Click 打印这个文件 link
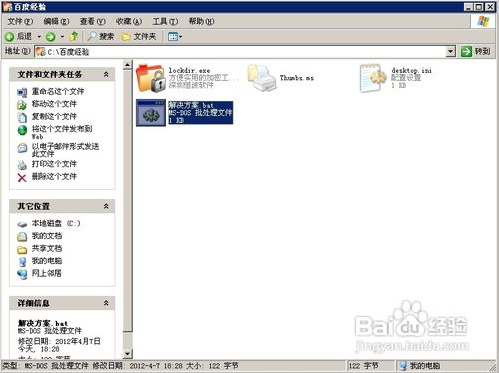 point(54,164)
